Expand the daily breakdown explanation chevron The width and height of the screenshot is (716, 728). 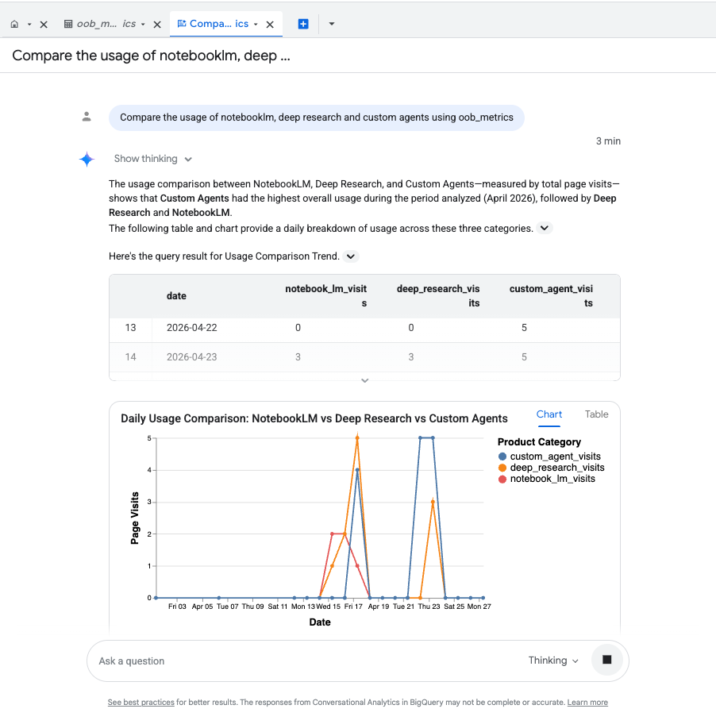coord(545,228)
